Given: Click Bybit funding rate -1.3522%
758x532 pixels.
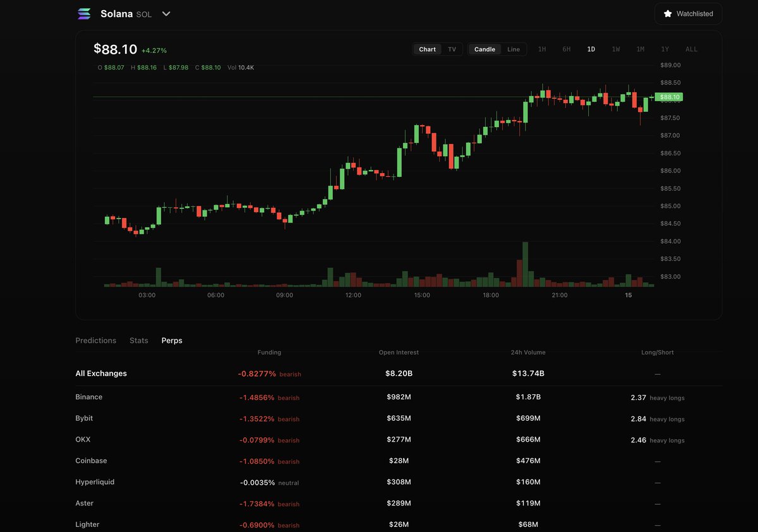Looking at the screenshot, I should coord(257,419).
